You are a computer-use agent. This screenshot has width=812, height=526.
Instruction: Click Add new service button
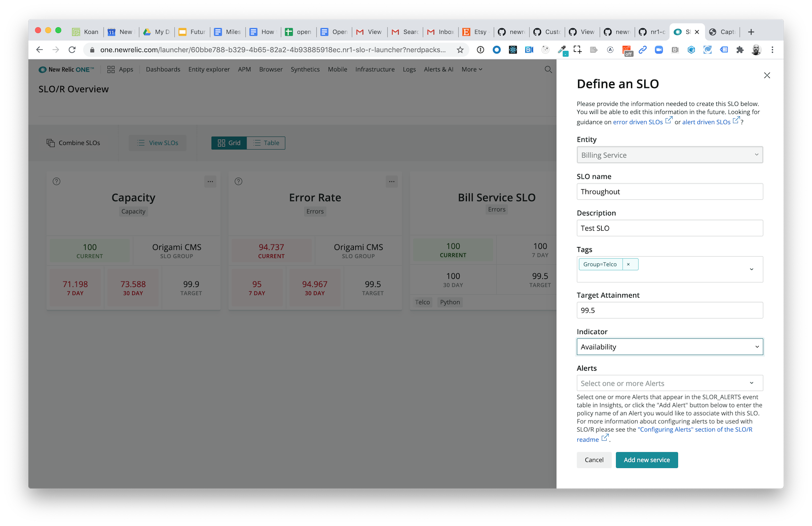[x=647, y=460]
